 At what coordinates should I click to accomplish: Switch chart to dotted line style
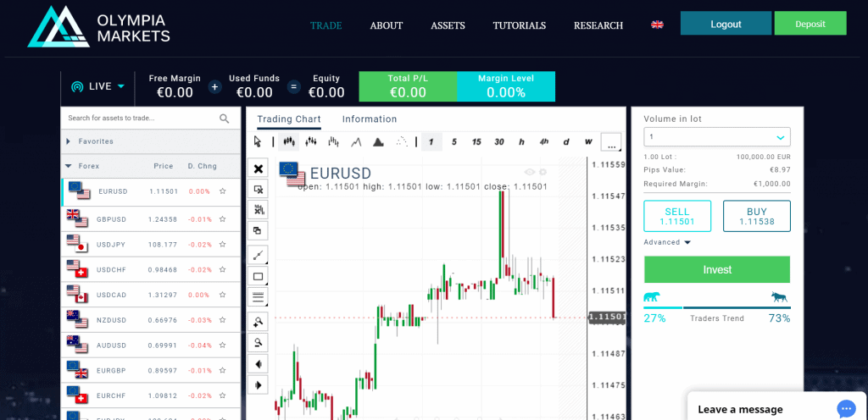(x=401, y=141)
